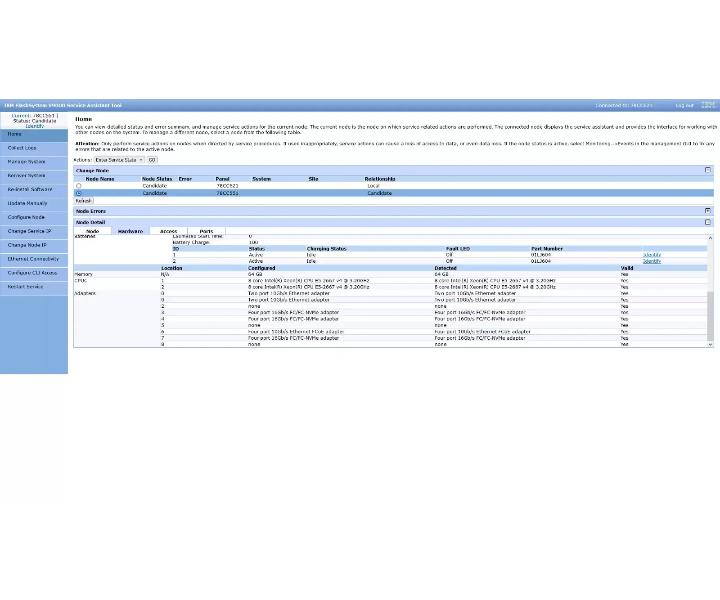Image resolution: width=720 pixels, height=600 pixels.
Task: Select the first node radio button (Local)
Action: coord(79,186)
